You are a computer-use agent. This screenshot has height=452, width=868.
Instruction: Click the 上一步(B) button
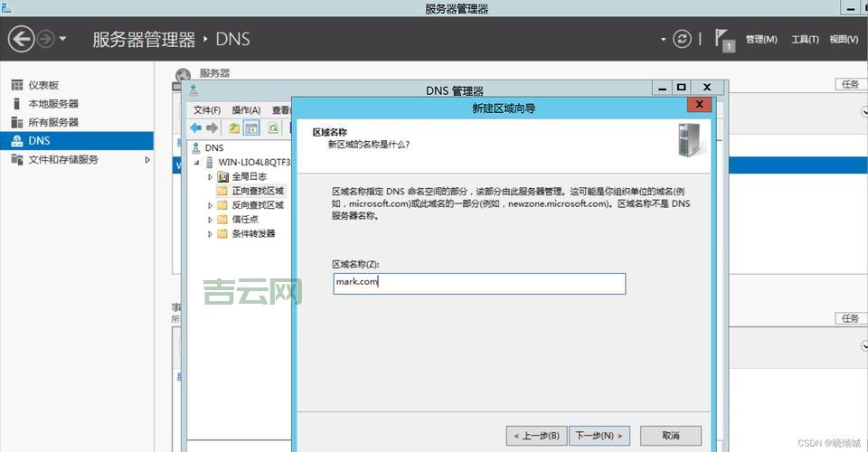tap(537, 436)
